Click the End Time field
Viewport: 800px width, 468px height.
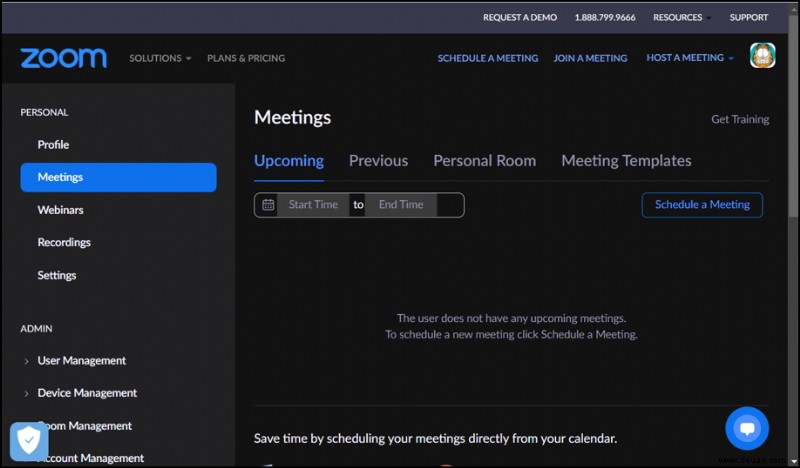pos(401,205)
